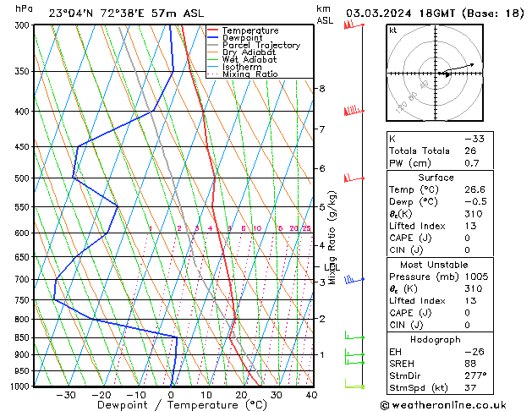Click the 900 hPa wind barb
The width and height of the screenshot is (532, 411).
pyautogui.click(x=354, y=353)
